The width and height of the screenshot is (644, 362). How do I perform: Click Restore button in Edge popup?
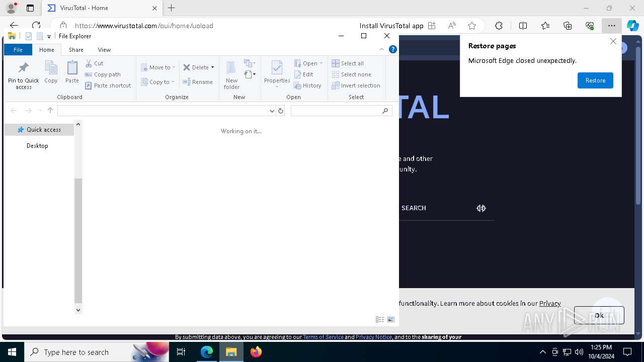[595, 80]
